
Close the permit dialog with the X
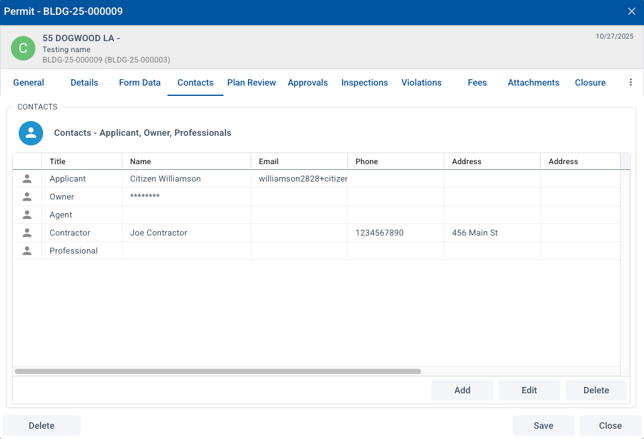[631, 12]
